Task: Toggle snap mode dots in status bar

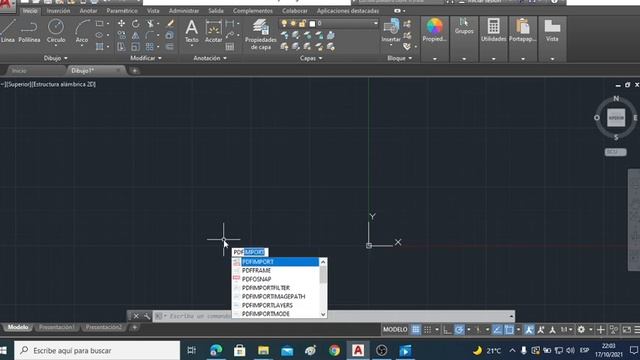Action: [427, 329]
